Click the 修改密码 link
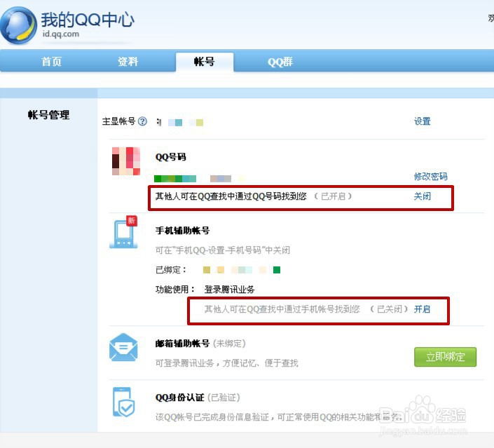Viewport: 494px width, 448px height. click(431, 176)
